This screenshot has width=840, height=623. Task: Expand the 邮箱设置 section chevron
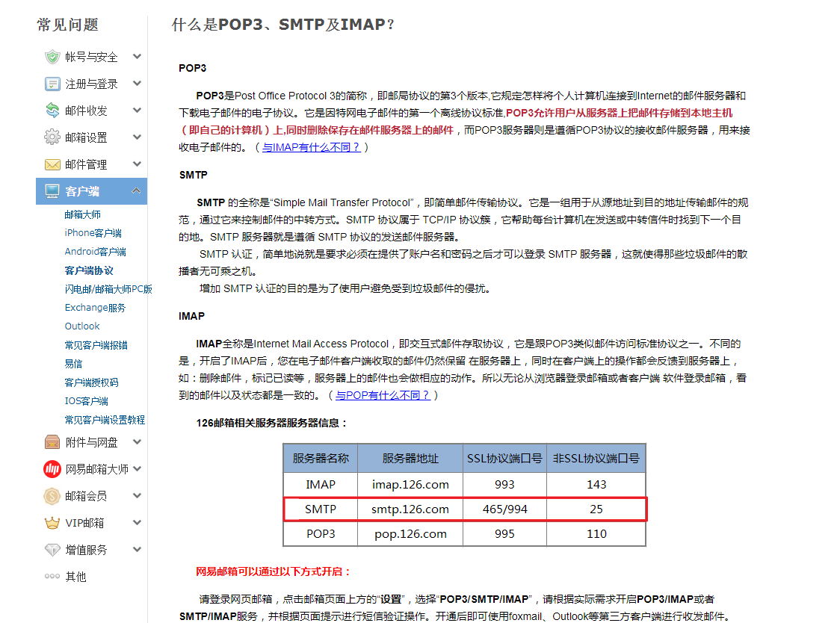coord(138,137)
